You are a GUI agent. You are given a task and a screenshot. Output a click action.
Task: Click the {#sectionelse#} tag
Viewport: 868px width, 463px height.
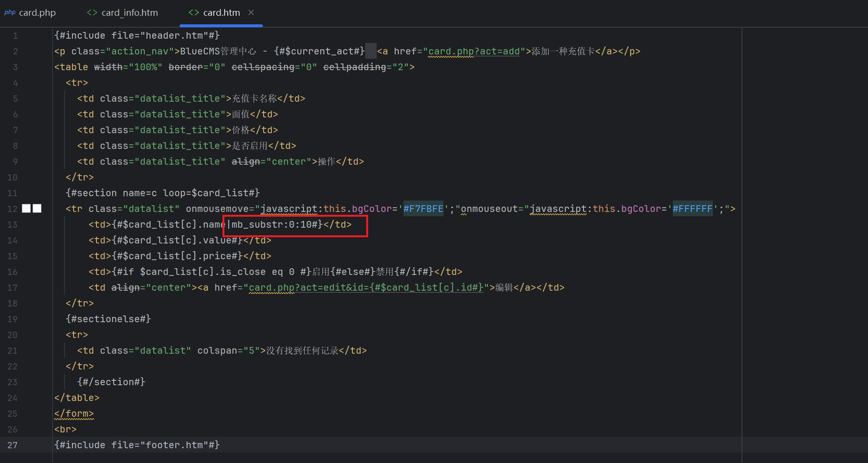[108, 319]
